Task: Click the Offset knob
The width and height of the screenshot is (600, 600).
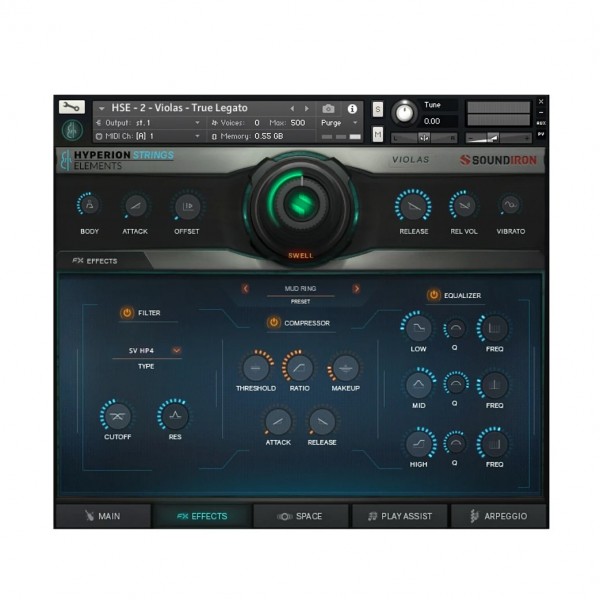Action: pos(187,207)
